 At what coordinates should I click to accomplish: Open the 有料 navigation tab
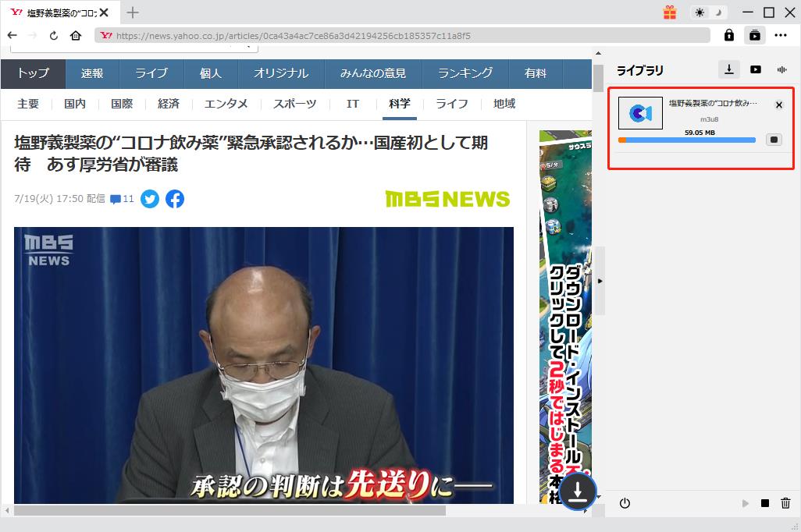point(536,73)
